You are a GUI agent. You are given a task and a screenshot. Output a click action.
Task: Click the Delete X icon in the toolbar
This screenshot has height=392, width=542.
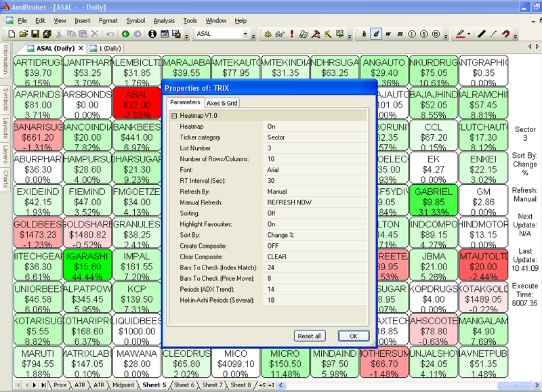coord(95,34)
